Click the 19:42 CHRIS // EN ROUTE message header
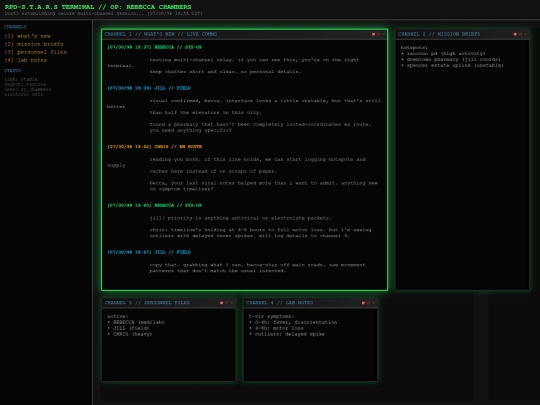Screen dimensions: 540x405 point(155,147)
